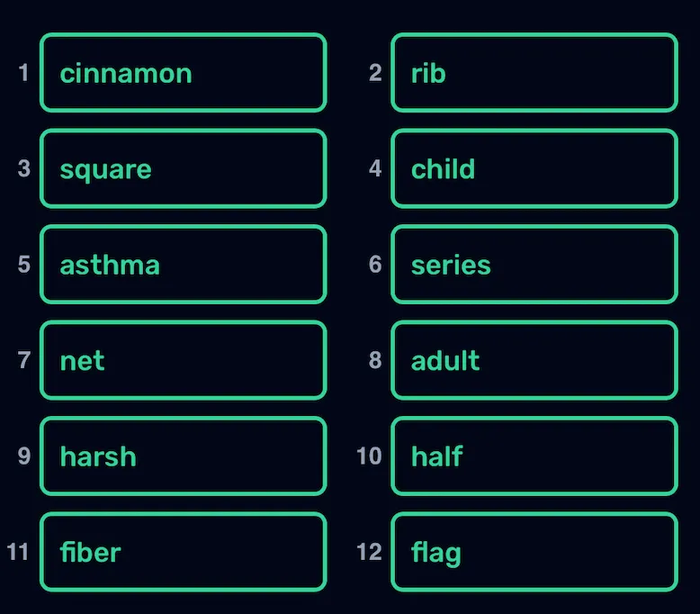Viewport: 700px width, 614px height.
Task: Click the number 9 label beside 'harsh'
Action: point(24,456)
